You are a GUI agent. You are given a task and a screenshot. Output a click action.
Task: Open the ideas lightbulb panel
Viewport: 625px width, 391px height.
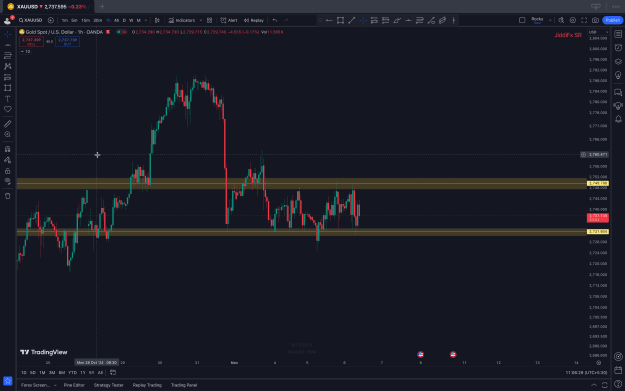tap(618, 75)
